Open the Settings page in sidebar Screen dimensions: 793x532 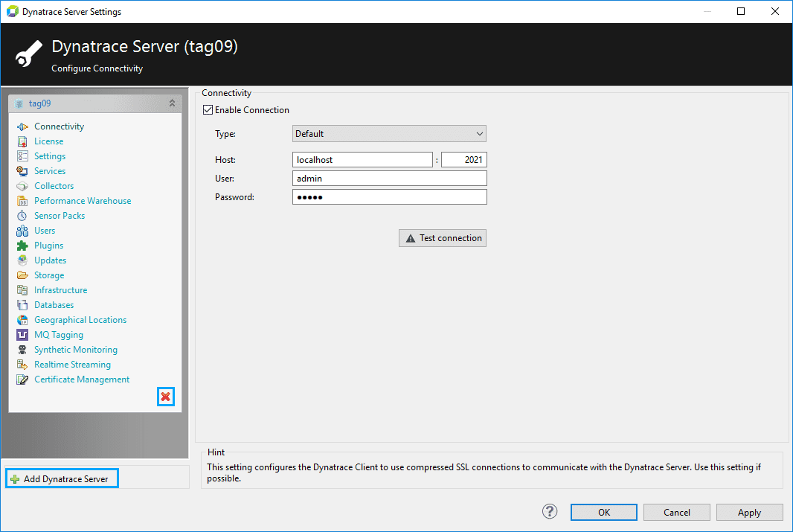pyautogui.click(x=50, y=156)
